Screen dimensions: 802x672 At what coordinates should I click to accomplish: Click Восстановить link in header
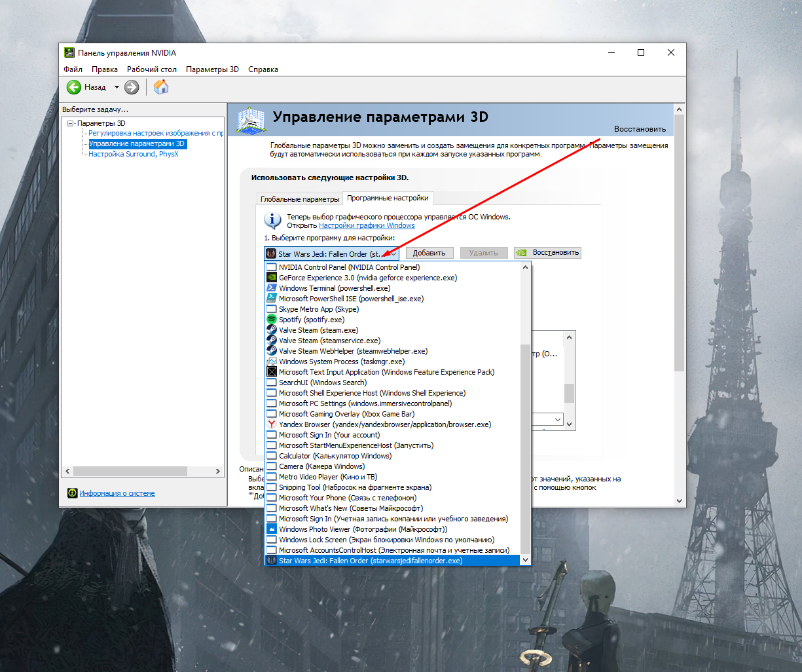[x=640, y=129]
